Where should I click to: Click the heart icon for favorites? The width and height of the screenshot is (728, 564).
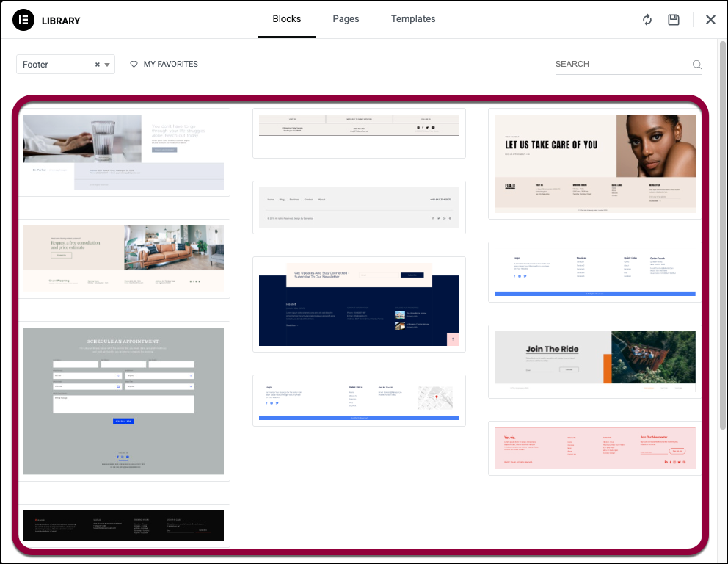coord(134,65)
